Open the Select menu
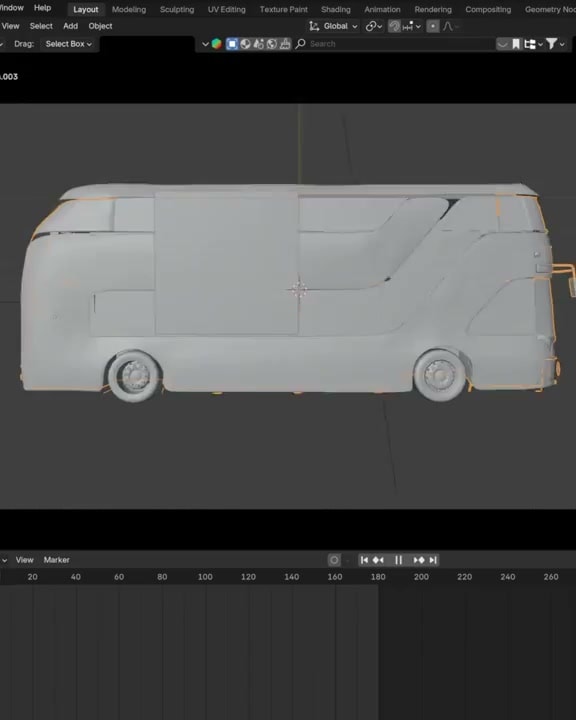 tap(41, 26)
